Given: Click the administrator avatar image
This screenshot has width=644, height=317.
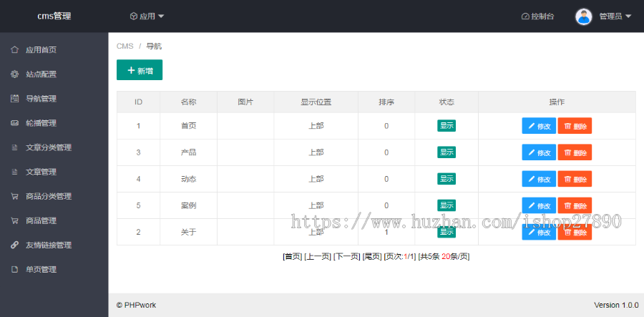Looking at the screenshot, I should (584, 16).
